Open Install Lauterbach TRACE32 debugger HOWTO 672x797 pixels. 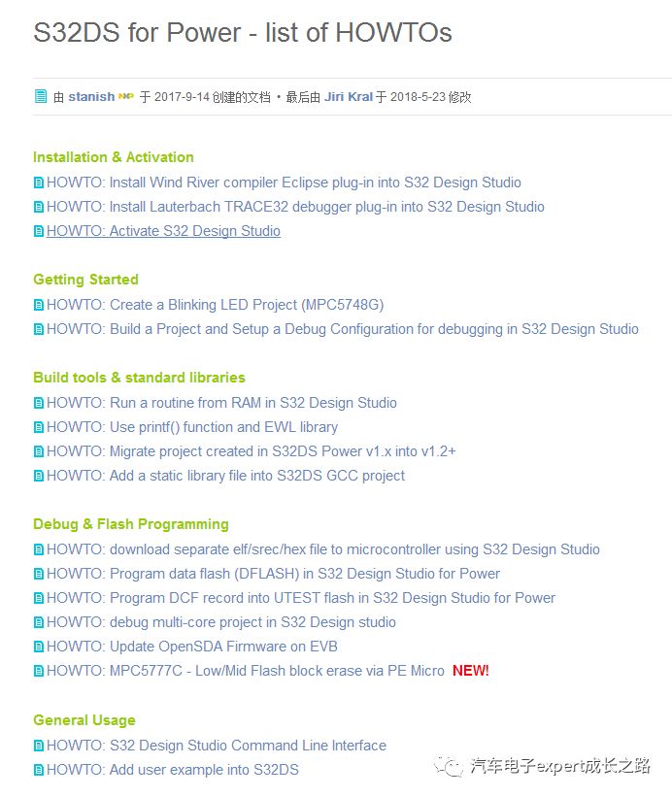[295, 207]
